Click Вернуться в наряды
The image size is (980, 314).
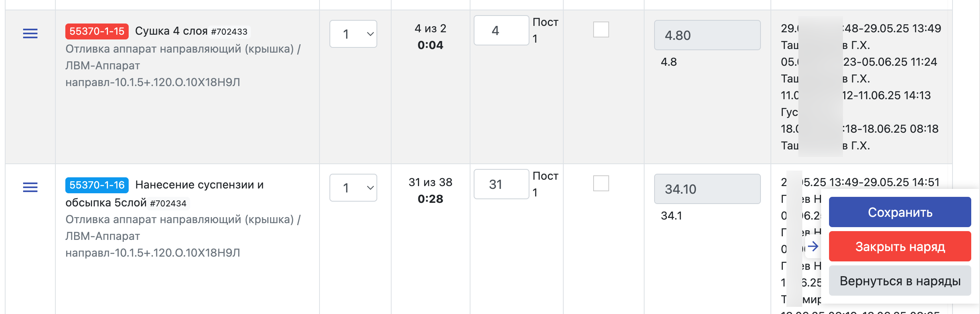coord(900,281)
